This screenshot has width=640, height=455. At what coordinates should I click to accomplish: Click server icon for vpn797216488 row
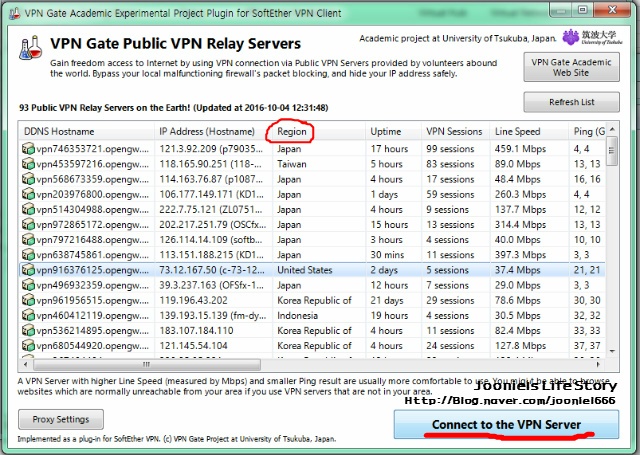pos(28,239)
